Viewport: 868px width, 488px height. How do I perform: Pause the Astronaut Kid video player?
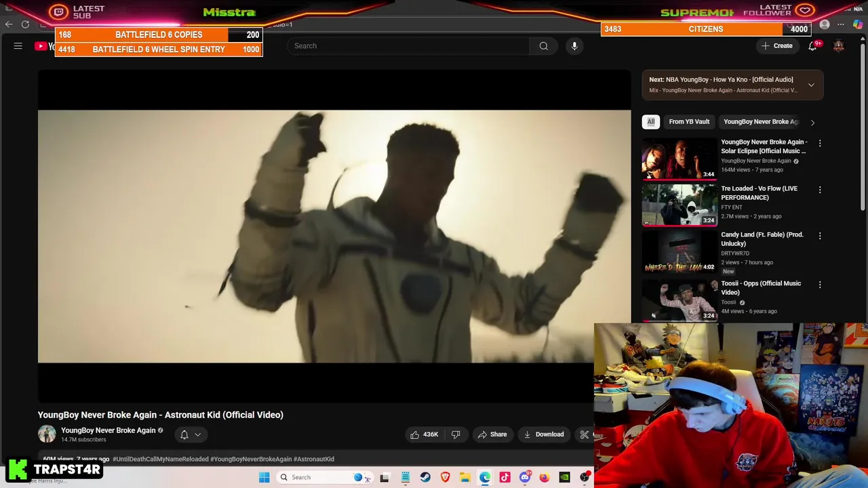[334, 236]
